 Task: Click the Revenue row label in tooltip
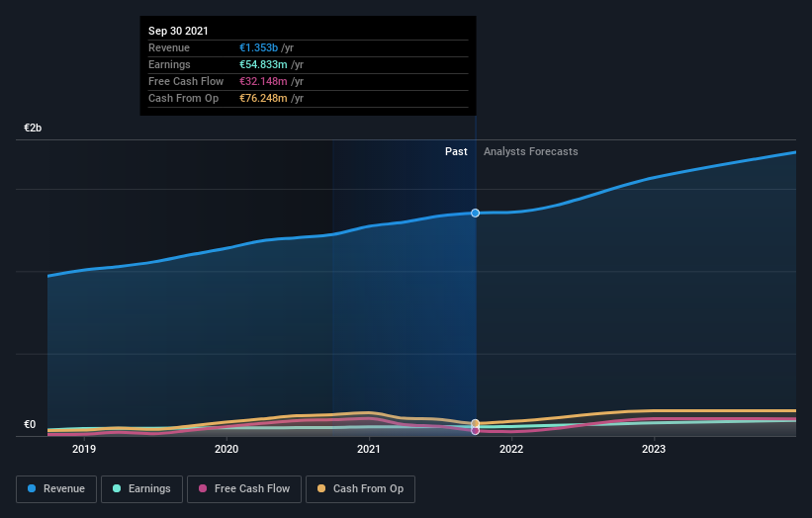point(169,47)
